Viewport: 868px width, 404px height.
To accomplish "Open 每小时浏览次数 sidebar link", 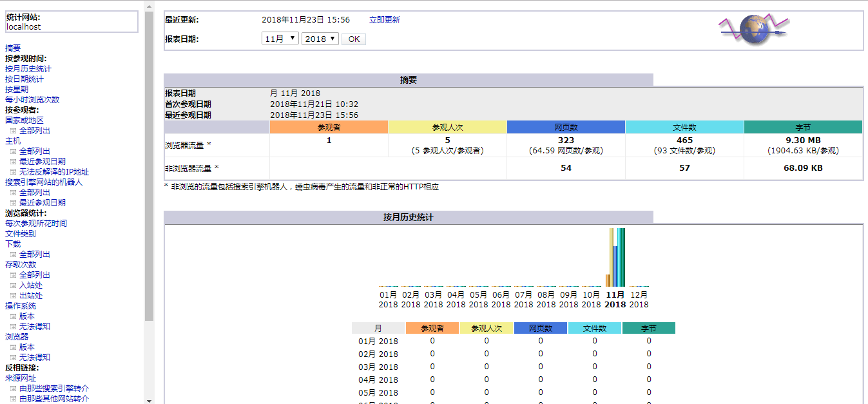I will pos(32,100).
